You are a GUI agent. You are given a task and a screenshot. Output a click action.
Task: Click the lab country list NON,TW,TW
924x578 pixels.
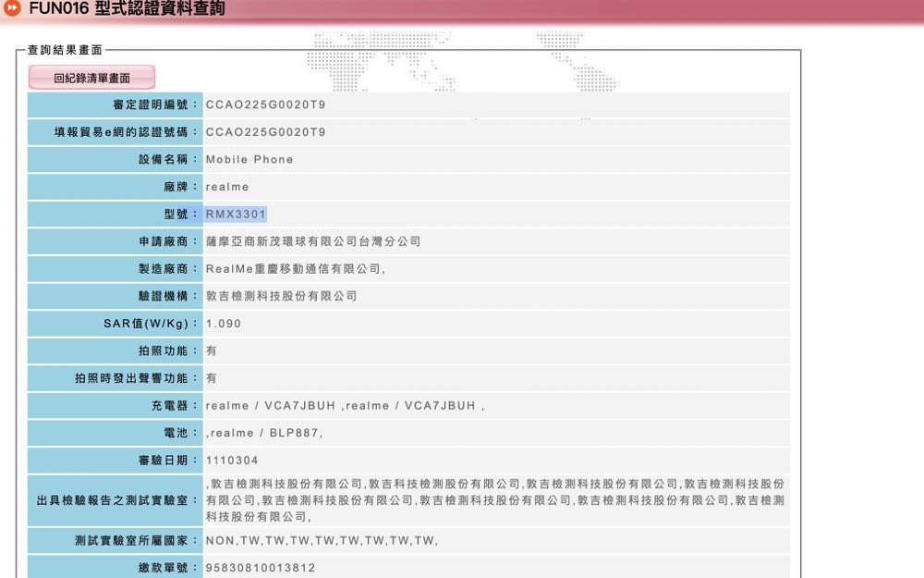click(322, 540)
